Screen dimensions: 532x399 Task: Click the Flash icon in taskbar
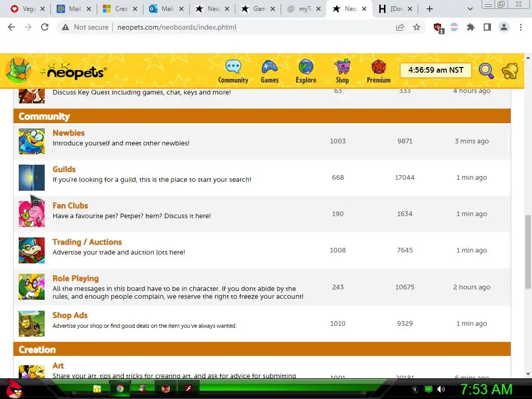[189, 389]
